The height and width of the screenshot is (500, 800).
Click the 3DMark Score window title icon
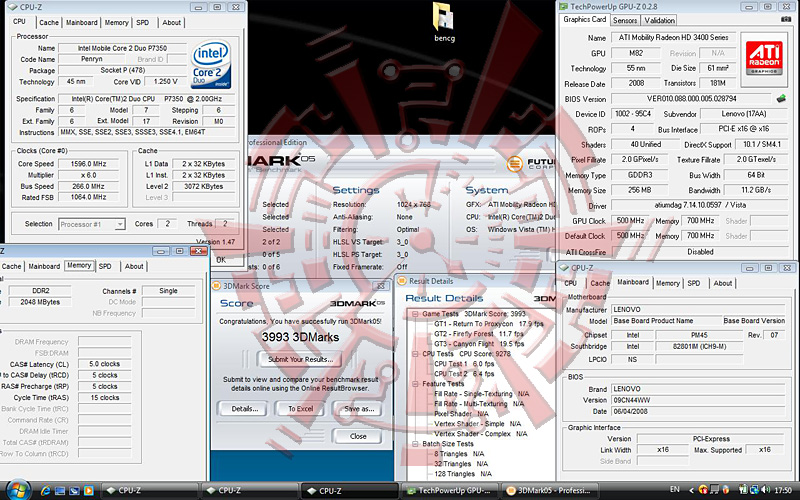tap(216, 286)
